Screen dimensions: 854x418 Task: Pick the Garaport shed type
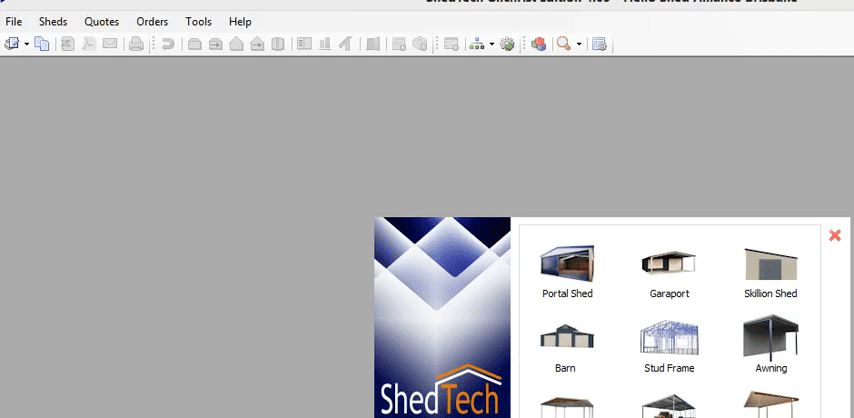(669, 271)
